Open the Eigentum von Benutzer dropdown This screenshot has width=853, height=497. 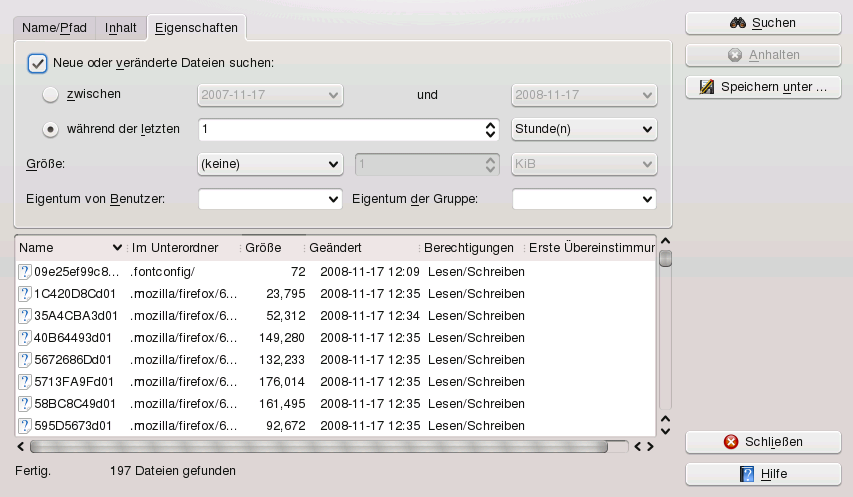[270, 199]
